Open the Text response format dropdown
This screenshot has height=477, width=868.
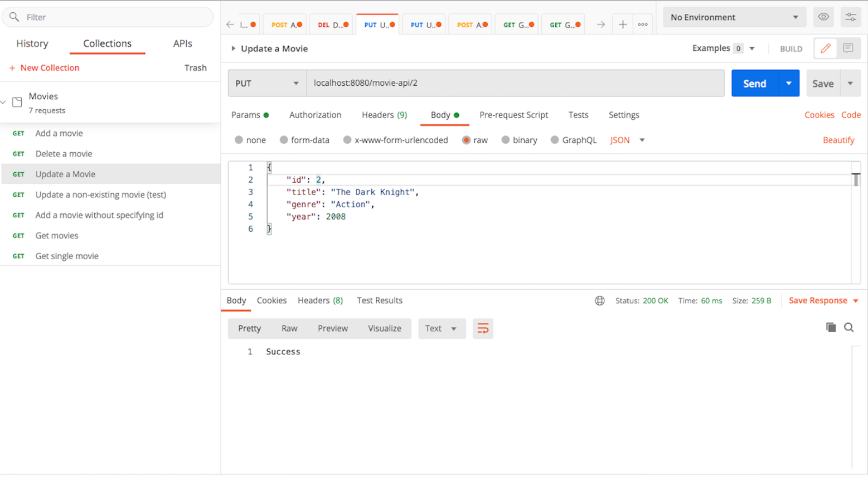pos(442,329)
